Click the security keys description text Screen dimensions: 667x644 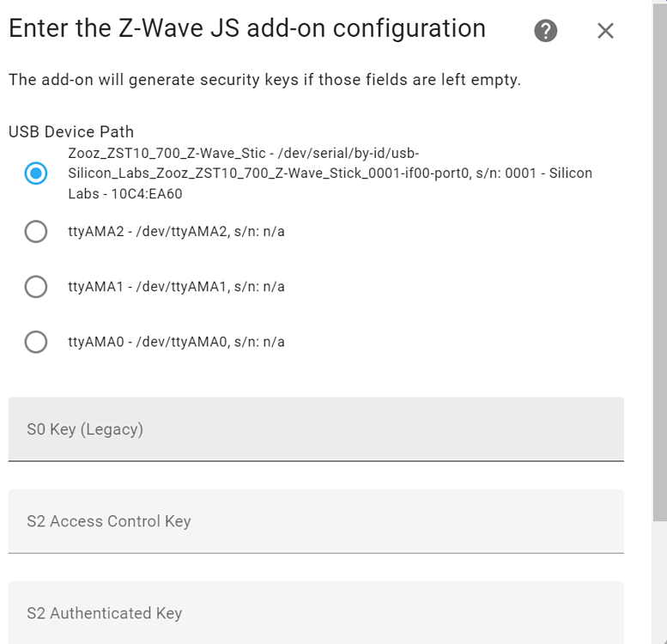pos(264,81)
